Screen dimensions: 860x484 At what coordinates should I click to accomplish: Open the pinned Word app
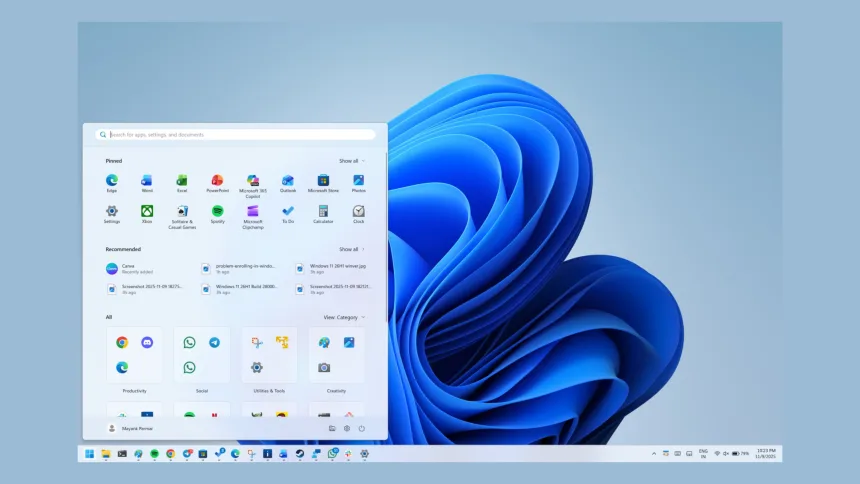pyautogui.click(x=147, y=183)
